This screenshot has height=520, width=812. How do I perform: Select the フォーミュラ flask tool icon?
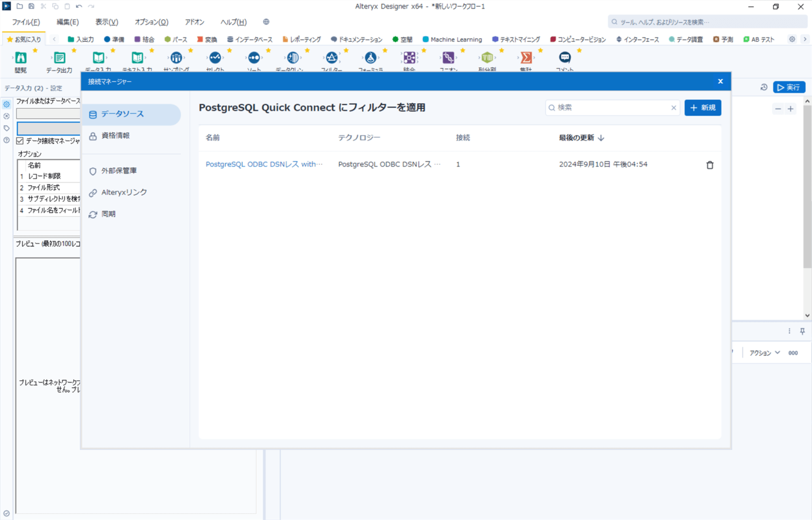pos(371,58)
